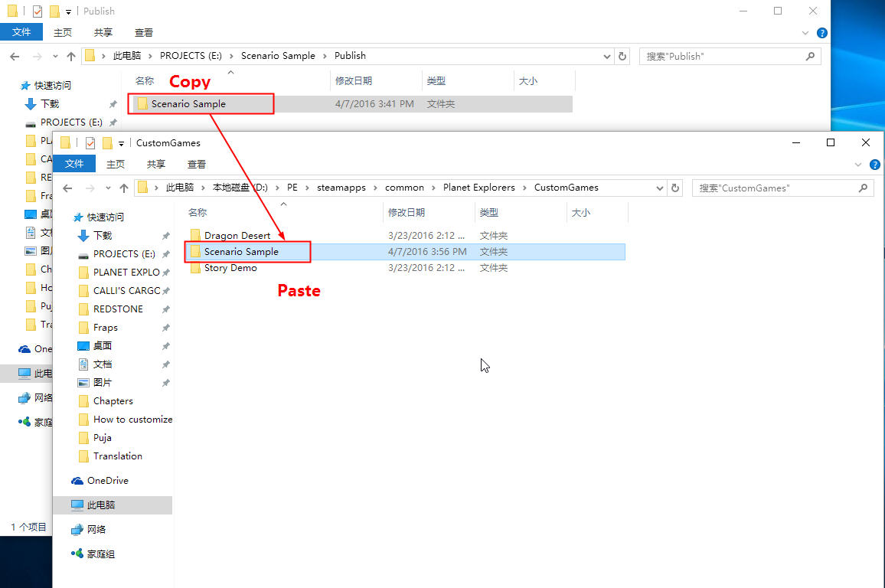
Task: Click back arrow in Publish window
Action: (15, 57)
